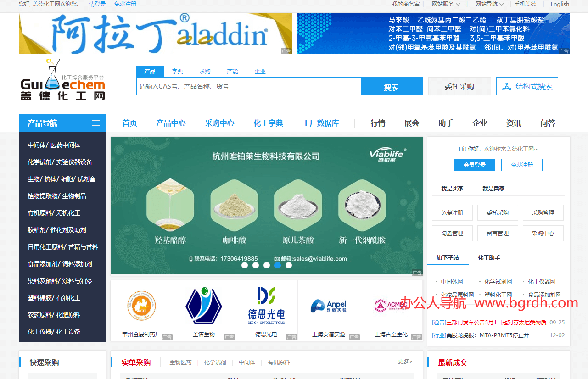Open the 德思光电 company logo
The image size is (588, 379).
coord(266,306)
